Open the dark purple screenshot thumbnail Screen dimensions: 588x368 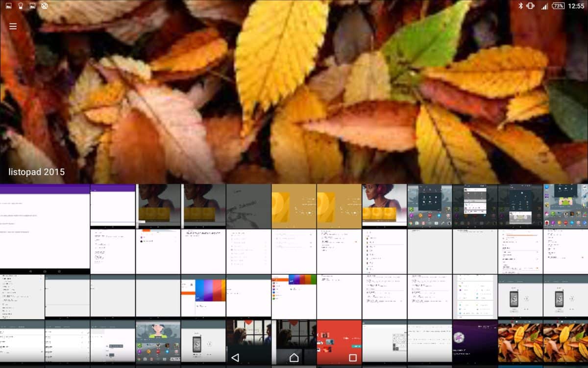pos(474,342)
